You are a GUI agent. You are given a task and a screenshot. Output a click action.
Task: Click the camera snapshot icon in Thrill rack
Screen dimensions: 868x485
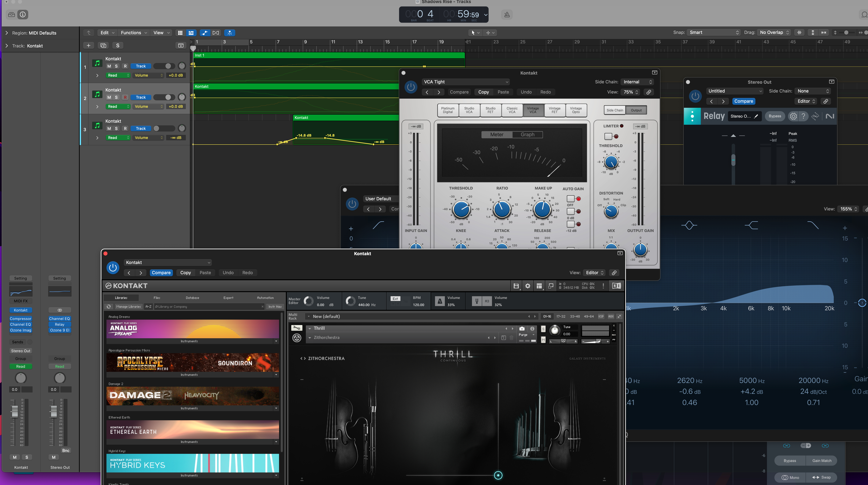tap(522, 328)
